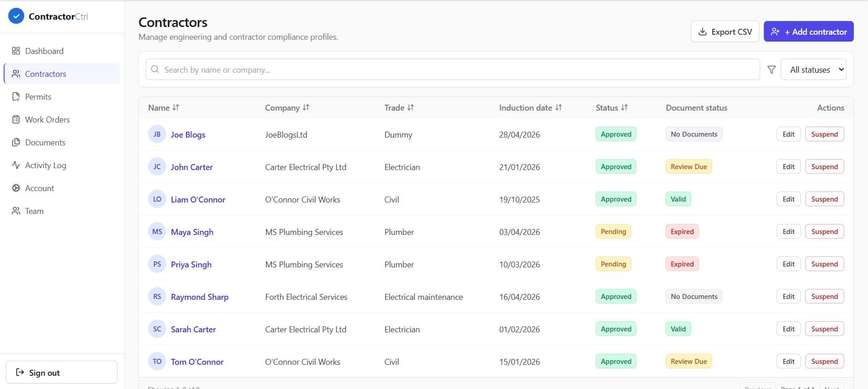The height and width of the screenshot is (389, 868).
Task: Open the Dashboard page from sidebar
Action: coord(62,51)
